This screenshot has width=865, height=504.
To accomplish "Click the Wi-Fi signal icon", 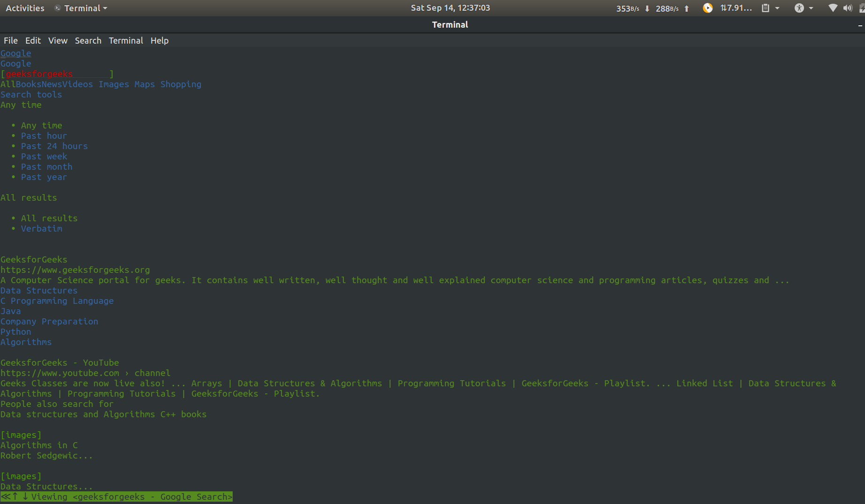I will (x=833, y=8).
